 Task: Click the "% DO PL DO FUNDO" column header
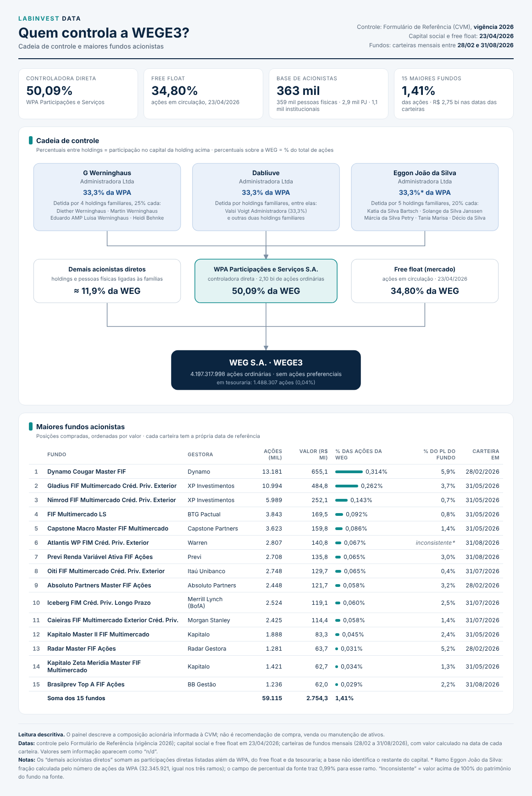pyautogui.click(x=439, y=454)
